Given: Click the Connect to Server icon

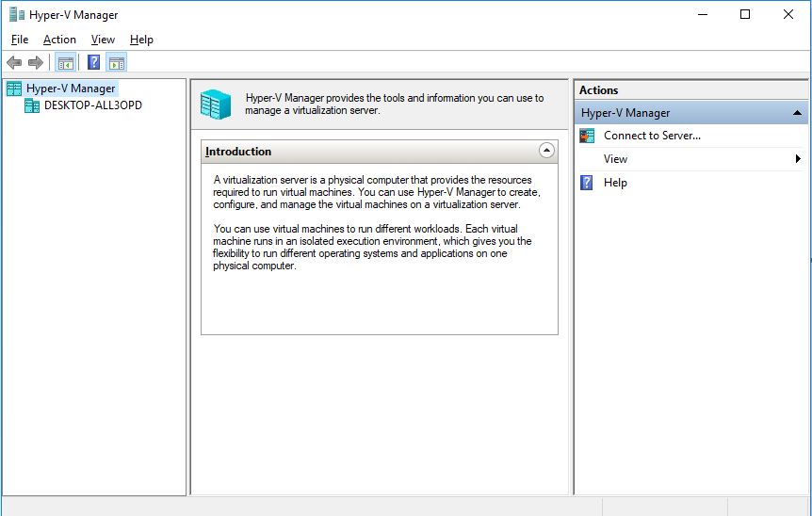Looking at the screenshot, I should (587, 136).
